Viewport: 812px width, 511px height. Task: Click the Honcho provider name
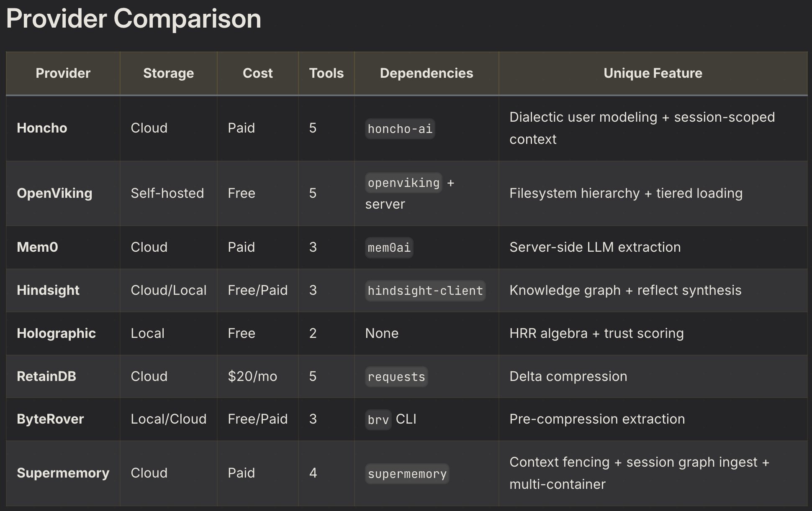(x=42, y=128)
